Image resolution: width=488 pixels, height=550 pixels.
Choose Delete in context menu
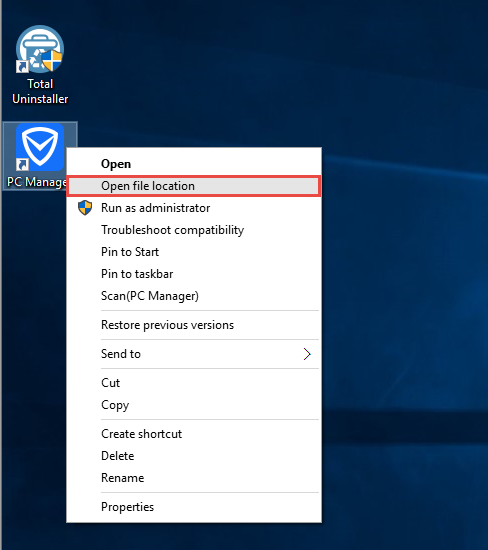194,456
